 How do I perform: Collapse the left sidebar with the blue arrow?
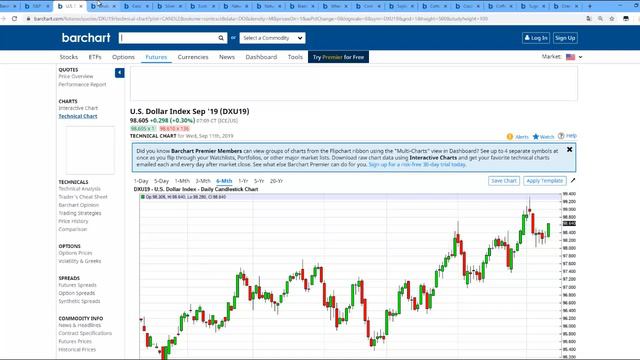point(120,73)
